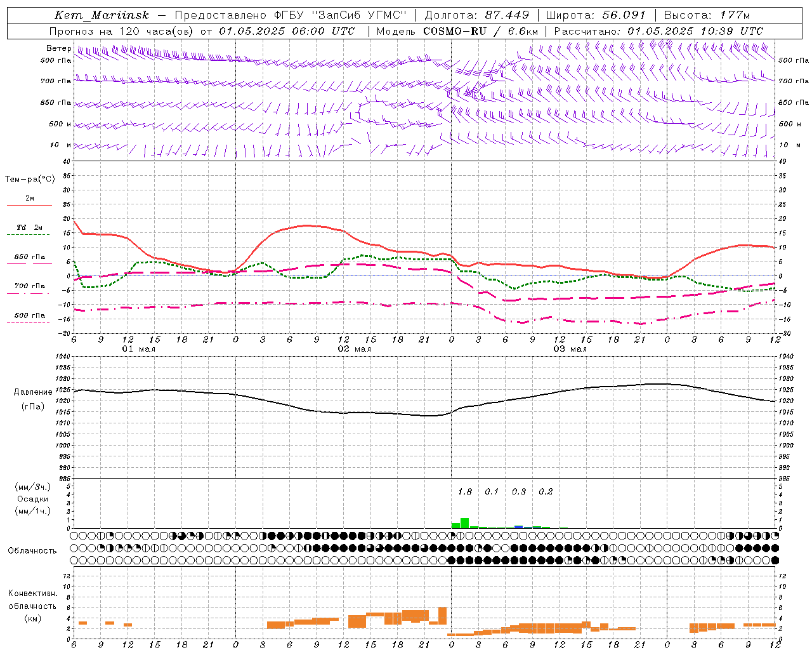The height and width of the screenshot is (650, 812).
Task: Click the 'Td 2м' dew point legend label
Action: [29, 227]
